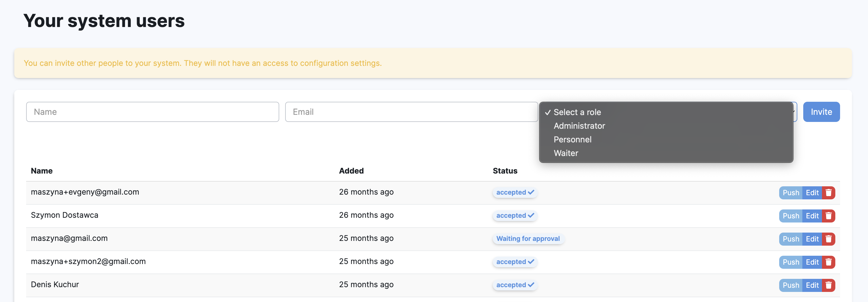Viewport: 868px width, 302px height.
Task: Edit the Szymon Dostawca user
Action: click(x=812, y=216)
